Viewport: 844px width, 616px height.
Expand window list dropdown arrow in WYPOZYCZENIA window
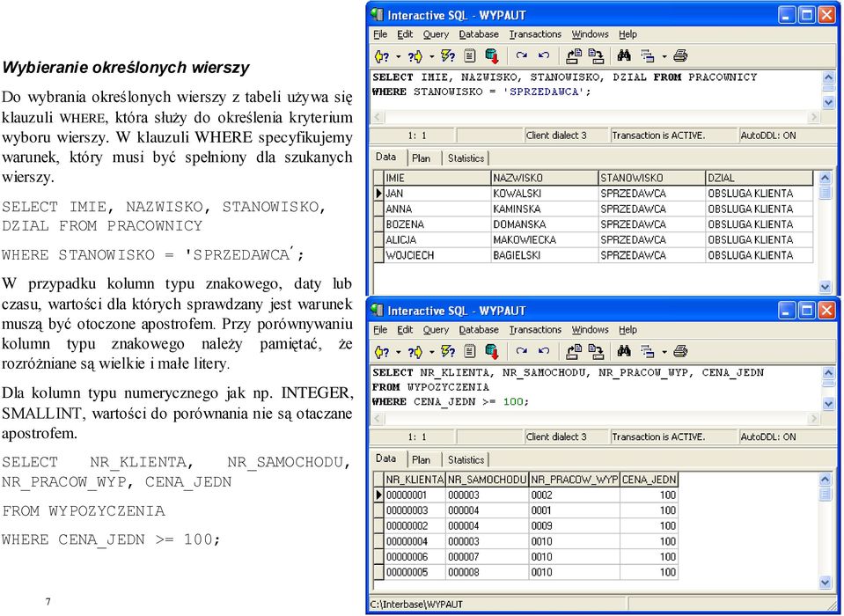[664, 352]
